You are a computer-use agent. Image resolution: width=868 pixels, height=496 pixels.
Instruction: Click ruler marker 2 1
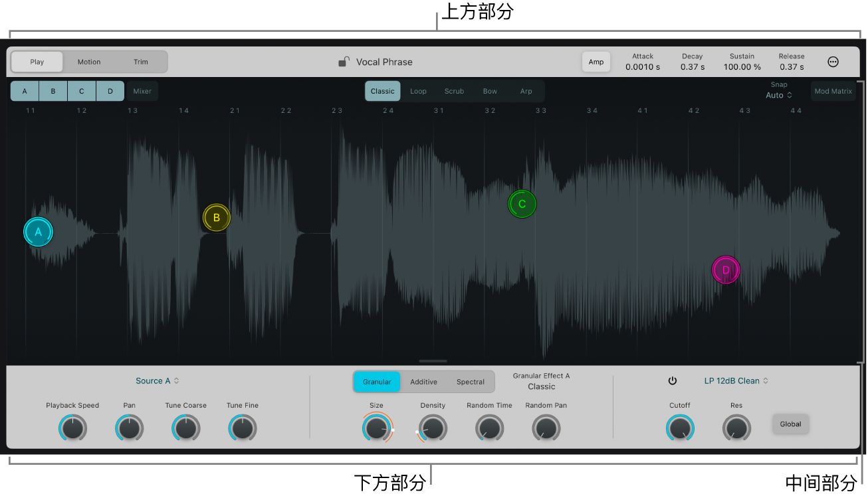click(235, 110)
